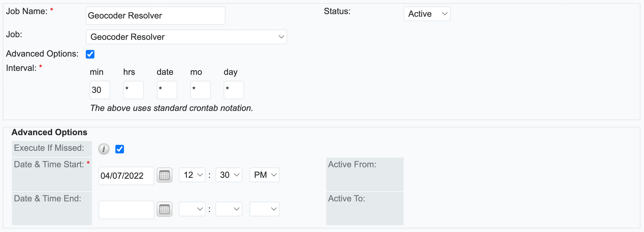
Task: Expand the Job dropdown for Geocoder Resolver
Action: [186, 37]
